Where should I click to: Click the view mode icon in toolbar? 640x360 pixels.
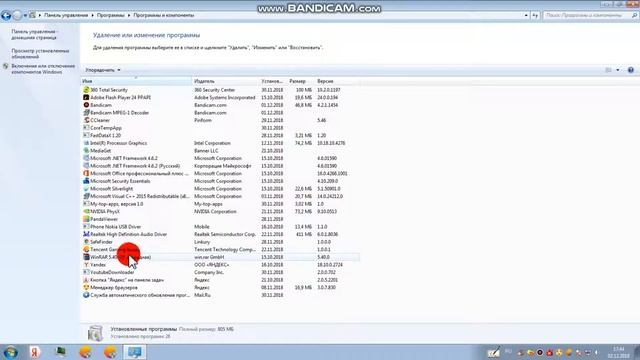pyautogui.click(x=608, y=70)
